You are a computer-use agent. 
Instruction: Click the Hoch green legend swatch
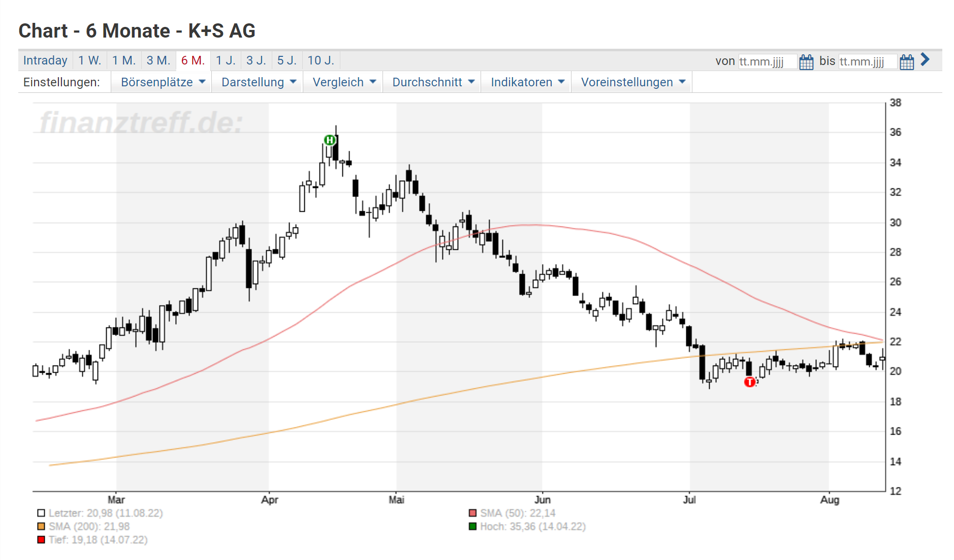click(x=473, y=526)
